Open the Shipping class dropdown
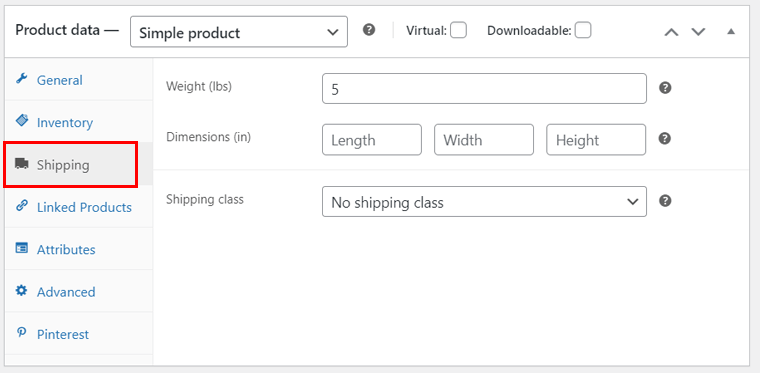Viewport: 760px width, 373px height. pyautogui.click(x=484, y=202)
